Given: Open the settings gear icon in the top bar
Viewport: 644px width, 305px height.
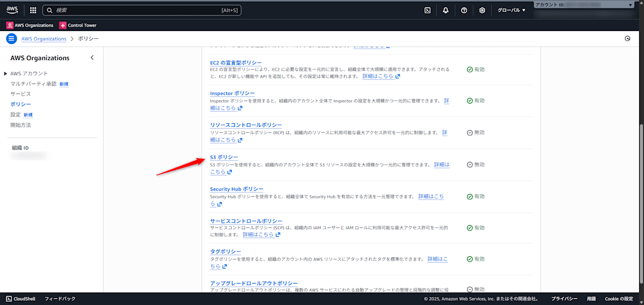Looking at the screenshot, I should tap(482, 10).
